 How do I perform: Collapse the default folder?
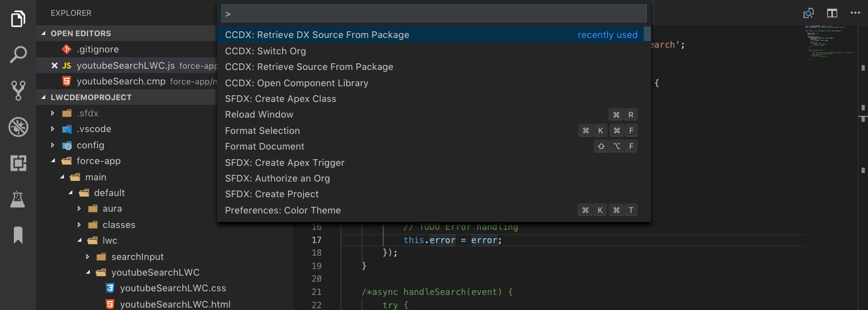click(x=71, y=193)
